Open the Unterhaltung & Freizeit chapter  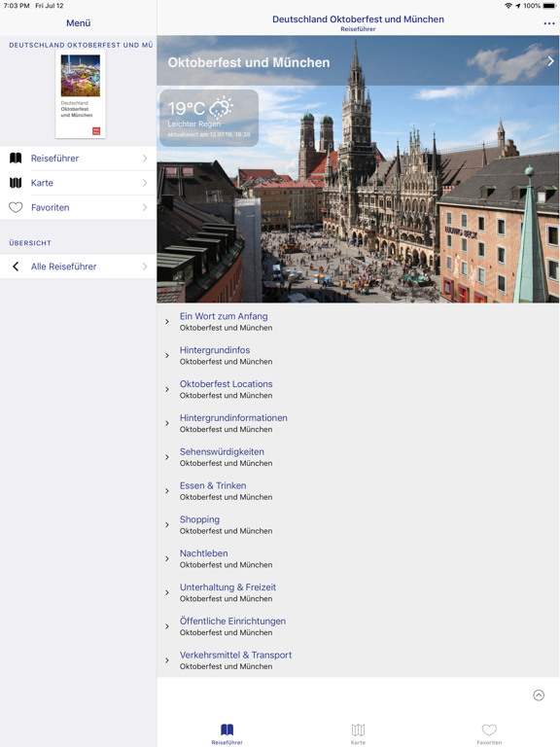358,592
